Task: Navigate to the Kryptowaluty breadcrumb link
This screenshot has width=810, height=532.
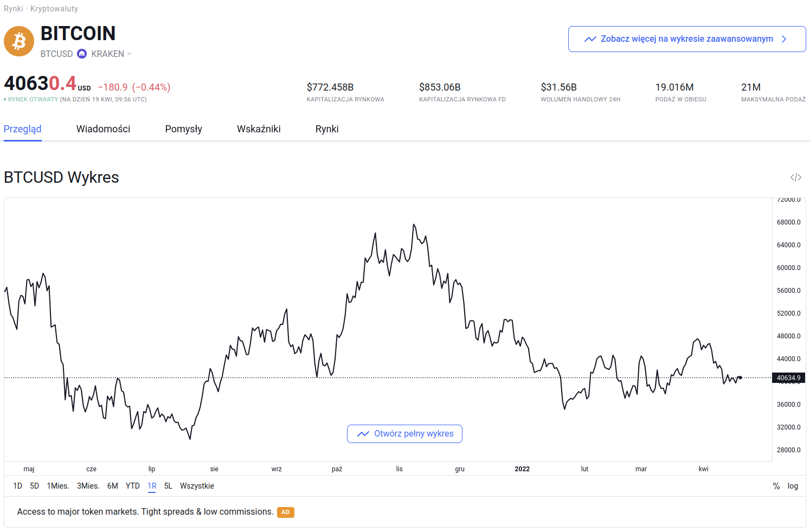Action: pos(55,9)
